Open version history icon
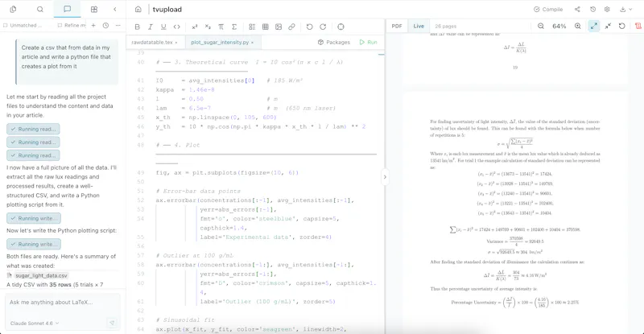Screen dimensions: 644x334 [x=592, y=9]
